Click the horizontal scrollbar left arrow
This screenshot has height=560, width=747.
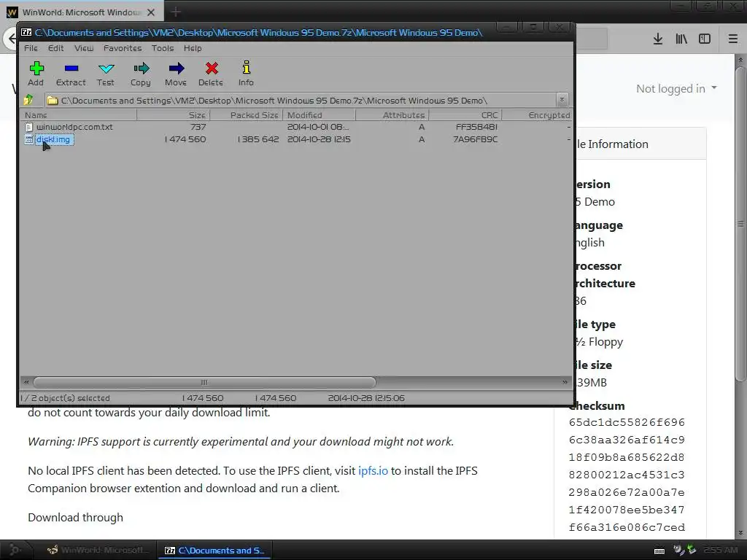pos(26,382)
